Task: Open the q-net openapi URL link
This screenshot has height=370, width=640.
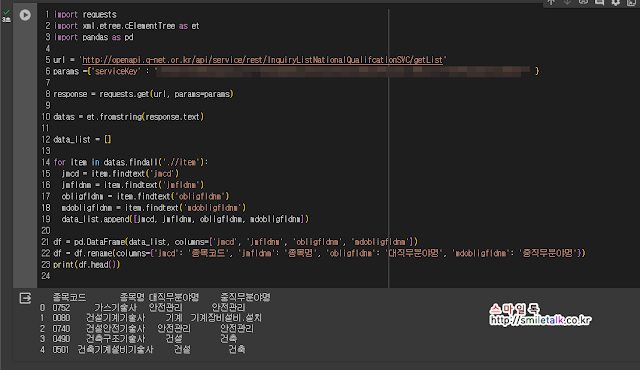Action: [262, 60]
